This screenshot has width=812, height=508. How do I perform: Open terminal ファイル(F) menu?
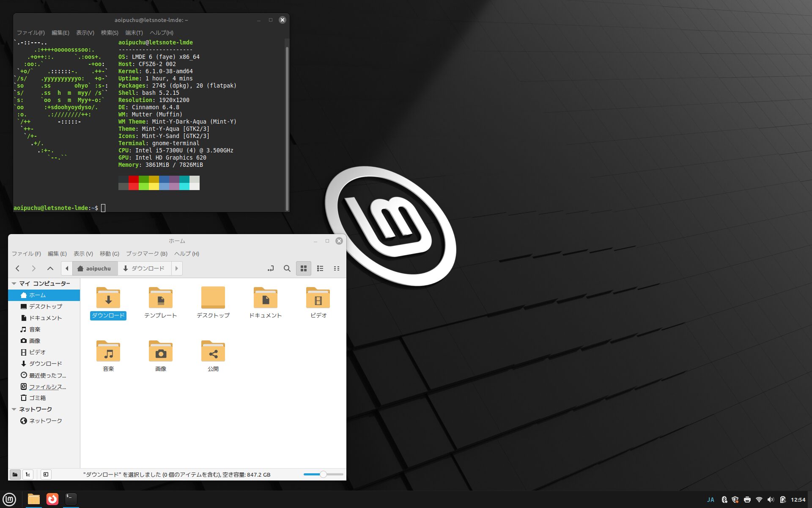tap(30, 33)
